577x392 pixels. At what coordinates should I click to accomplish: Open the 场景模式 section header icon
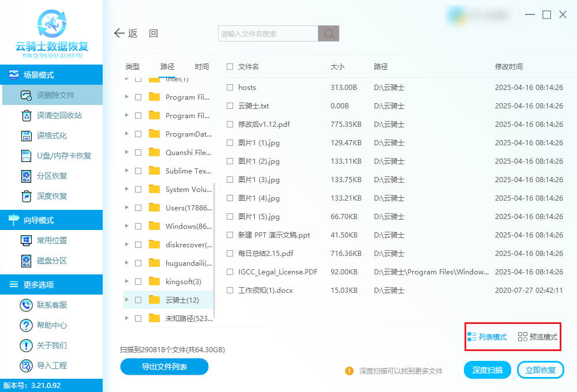click(14, 74)
